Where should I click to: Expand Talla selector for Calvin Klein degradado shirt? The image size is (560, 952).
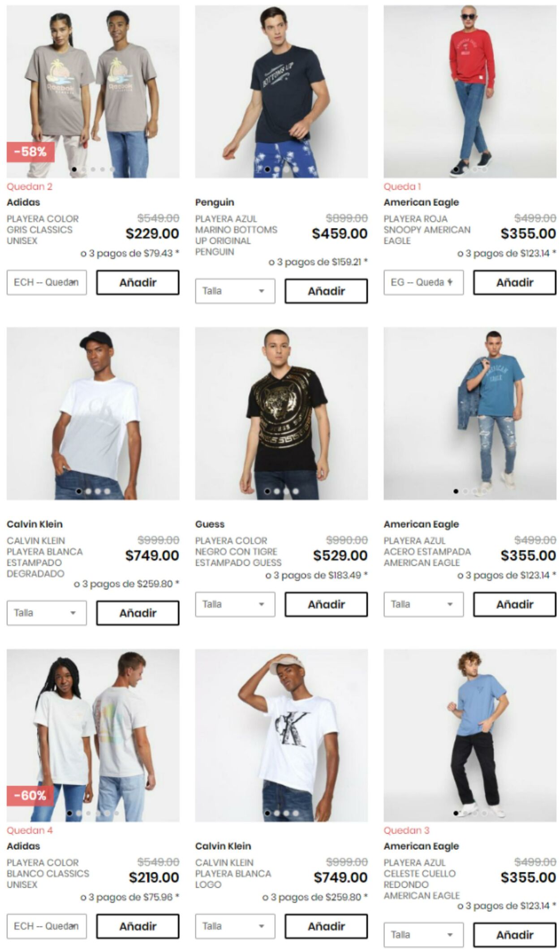click(x=47, y=612)
